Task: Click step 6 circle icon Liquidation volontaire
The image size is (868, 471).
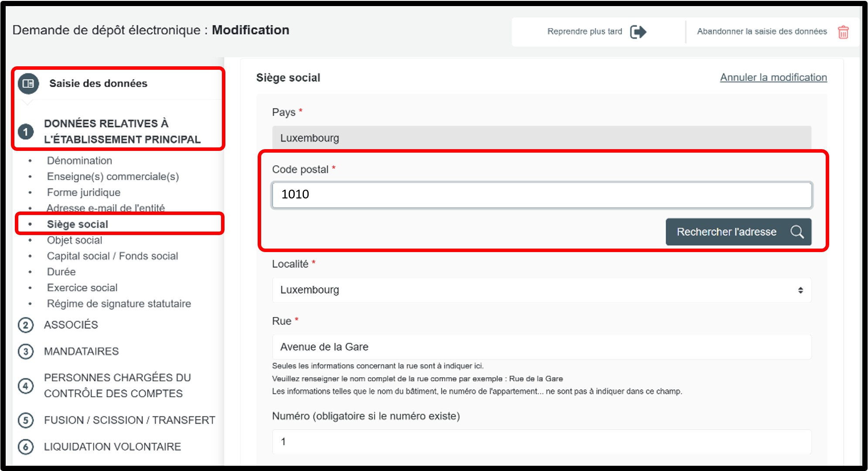Action: (x=26, y=447)
